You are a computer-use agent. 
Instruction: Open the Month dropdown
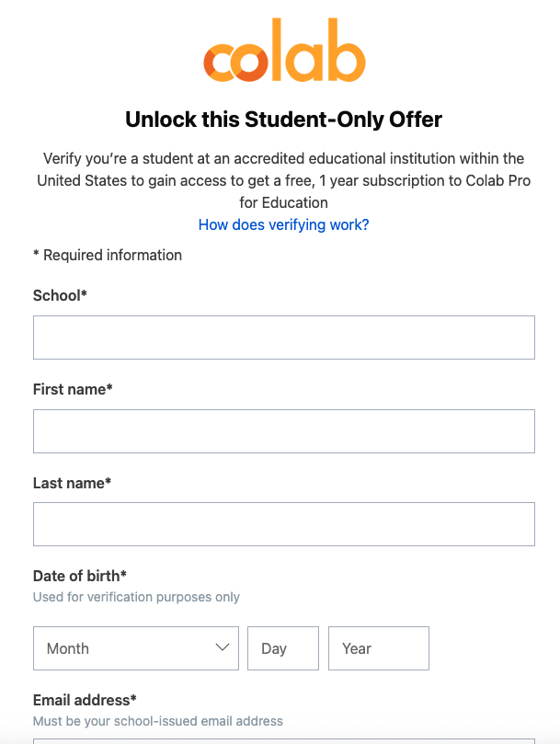[135, 648]
